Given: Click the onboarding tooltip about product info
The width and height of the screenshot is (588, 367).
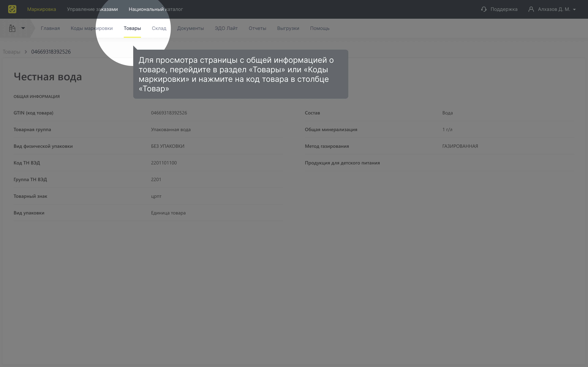Looking at the screenshot, I should (x=241, y=74).
